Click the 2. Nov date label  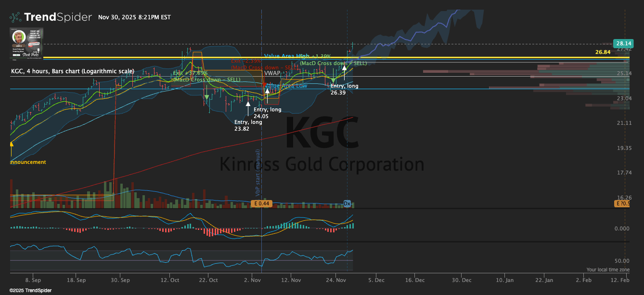(252, 280)
